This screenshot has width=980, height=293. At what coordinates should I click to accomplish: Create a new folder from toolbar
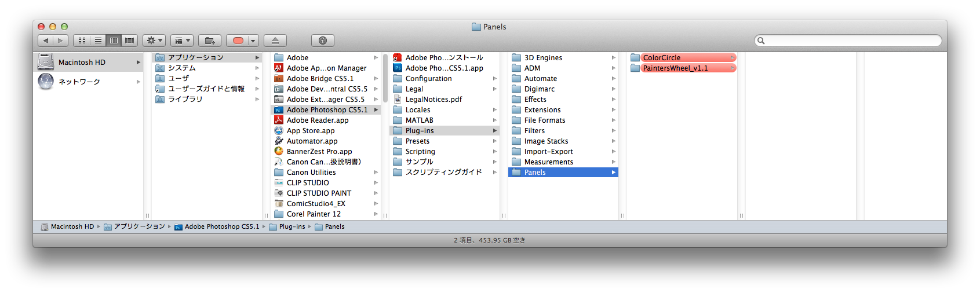210,41
